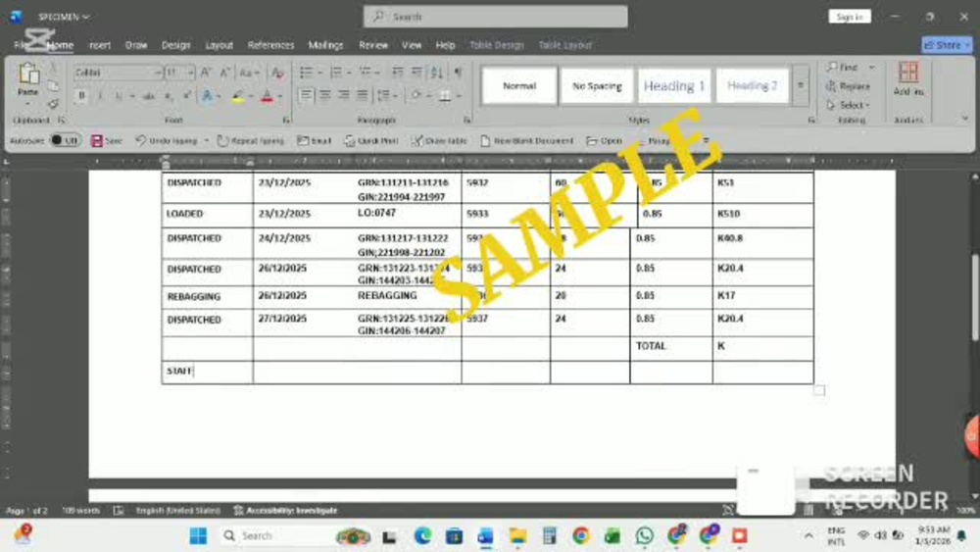980x552 pixels.
Task: Decrease the paragraph indent
Action: pos(398,73)
